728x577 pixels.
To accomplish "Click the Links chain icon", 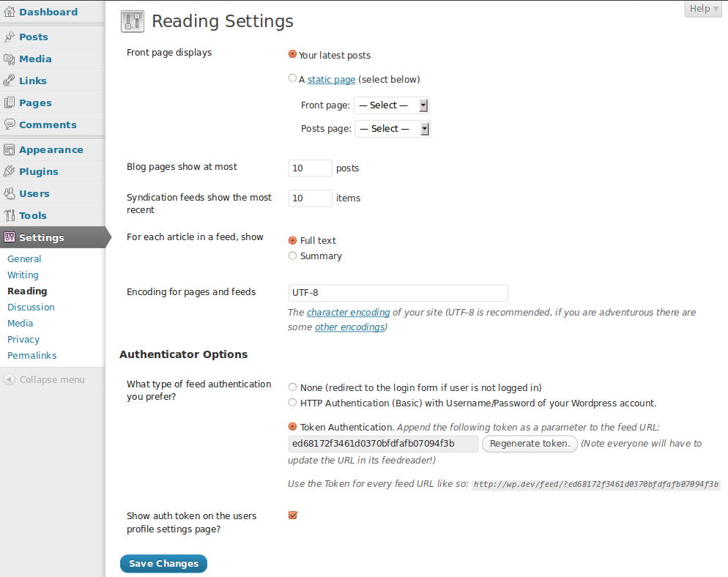I will (10, 81).
